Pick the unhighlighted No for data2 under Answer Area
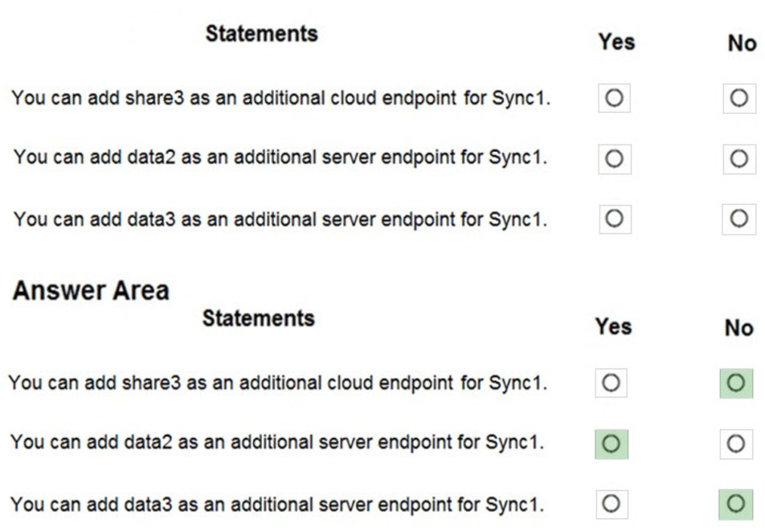This screenshot has width=765, height=532. pos(735,443)
